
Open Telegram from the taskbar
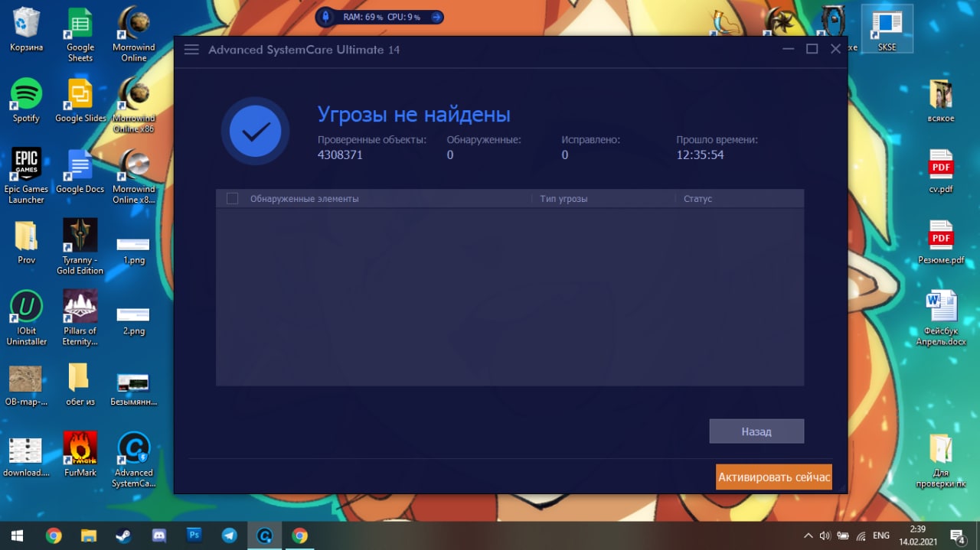coord(230,535)
